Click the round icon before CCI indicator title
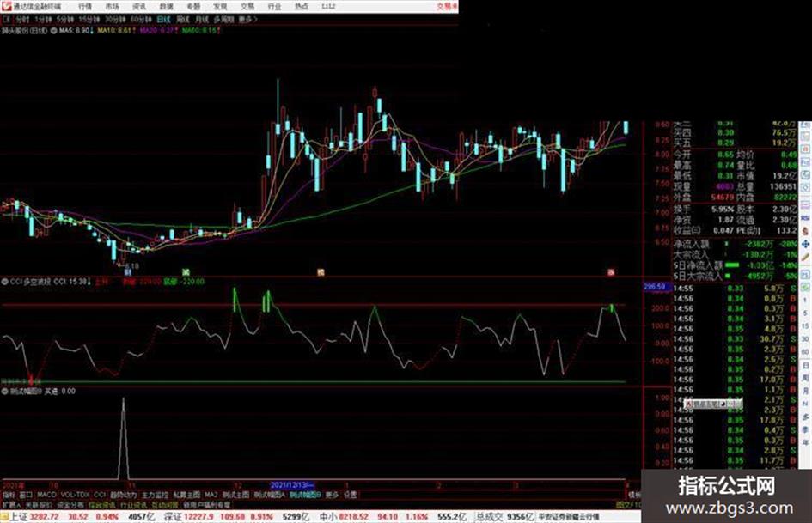The image size is (812, 523). 4,282
